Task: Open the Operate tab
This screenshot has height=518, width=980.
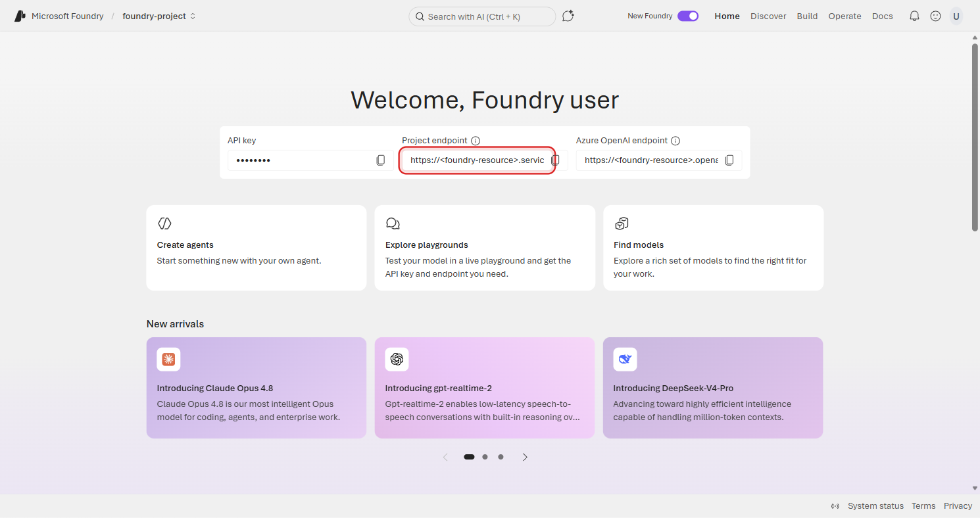Action: 845,16
